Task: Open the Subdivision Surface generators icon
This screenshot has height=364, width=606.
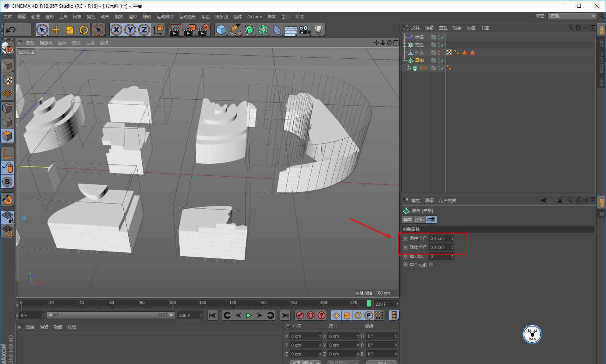Action: 249,30
